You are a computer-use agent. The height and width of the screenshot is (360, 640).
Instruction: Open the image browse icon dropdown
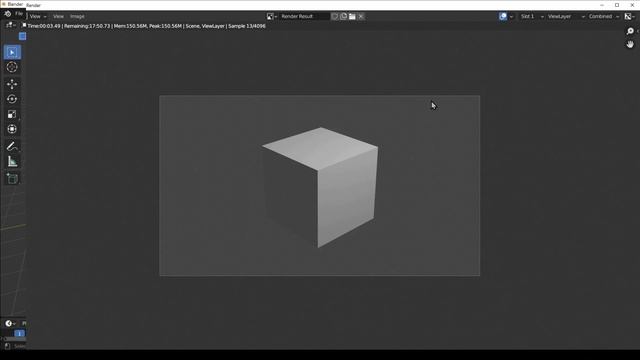coord(272,16)
